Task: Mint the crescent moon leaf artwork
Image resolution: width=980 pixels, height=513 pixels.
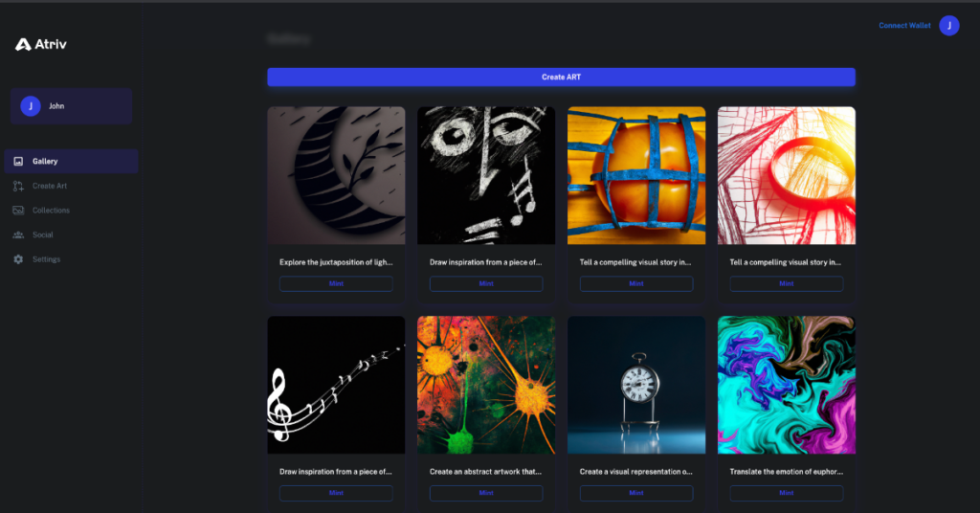Action: pyautogui.click(x=336, y=283)
